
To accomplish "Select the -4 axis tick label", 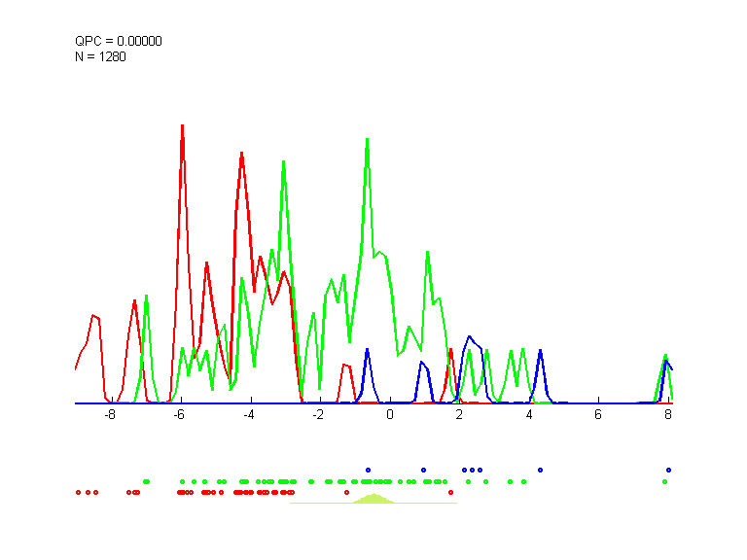I will [x=249, y=415].
